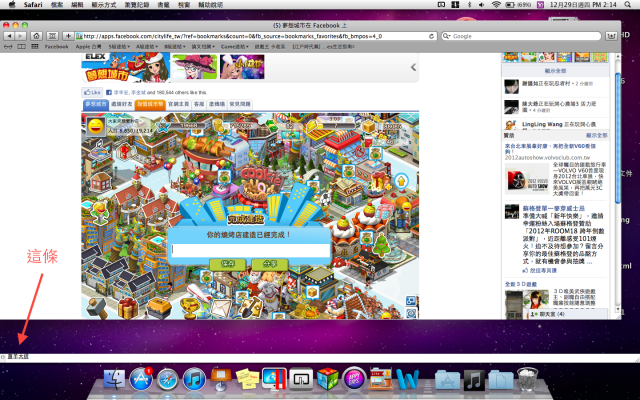640x400 pixels.
Task: Click the left green button in dialog
Action: [227, 264]
